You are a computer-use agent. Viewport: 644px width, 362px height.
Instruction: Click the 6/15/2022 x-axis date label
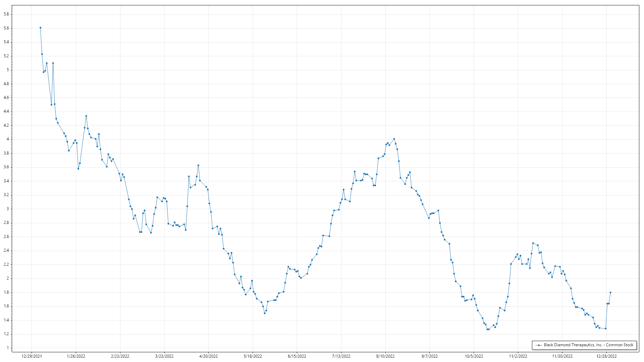click(297, 356)
